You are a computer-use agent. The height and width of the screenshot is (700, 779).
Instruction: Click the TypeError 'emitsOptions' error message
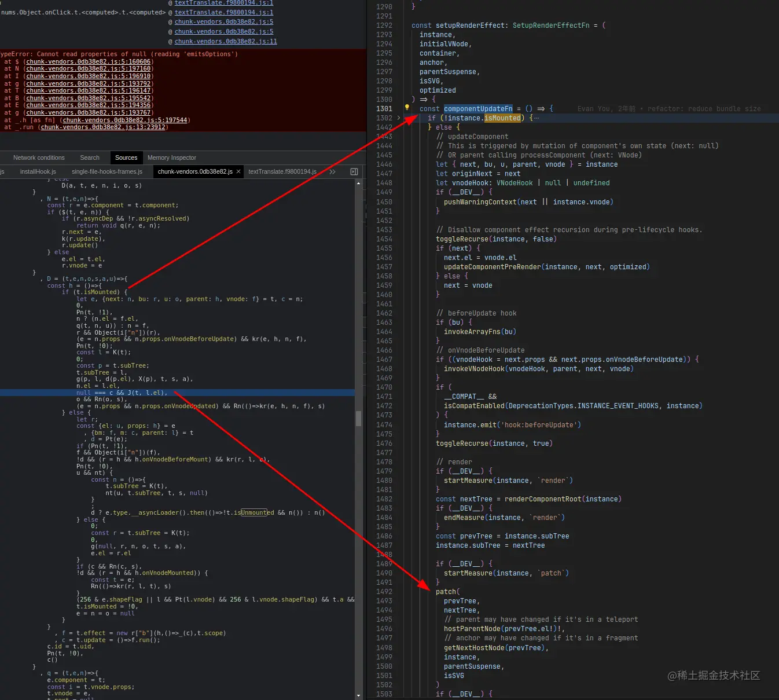(x=119, y=54)
